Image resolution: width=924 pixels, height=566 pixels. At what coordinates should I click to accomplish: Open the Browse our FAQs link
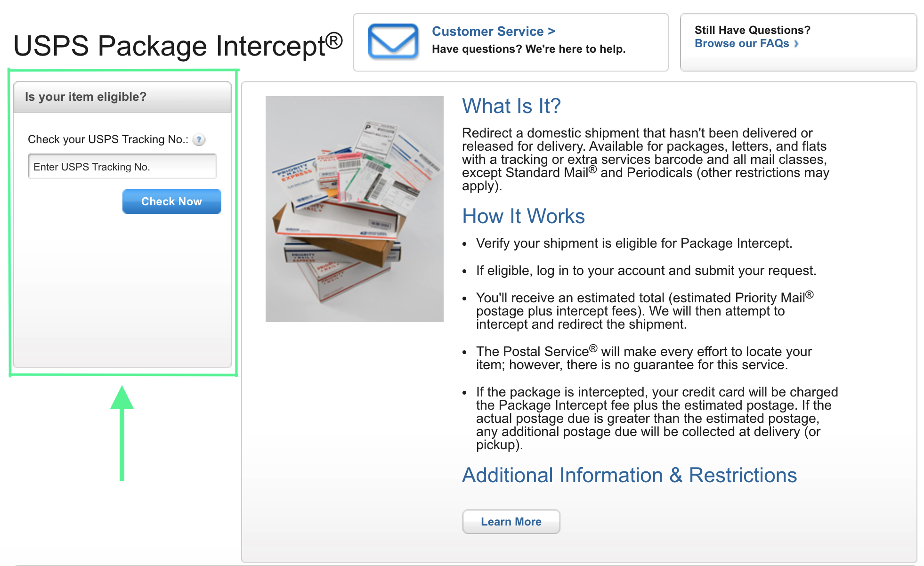click(741, 44)
